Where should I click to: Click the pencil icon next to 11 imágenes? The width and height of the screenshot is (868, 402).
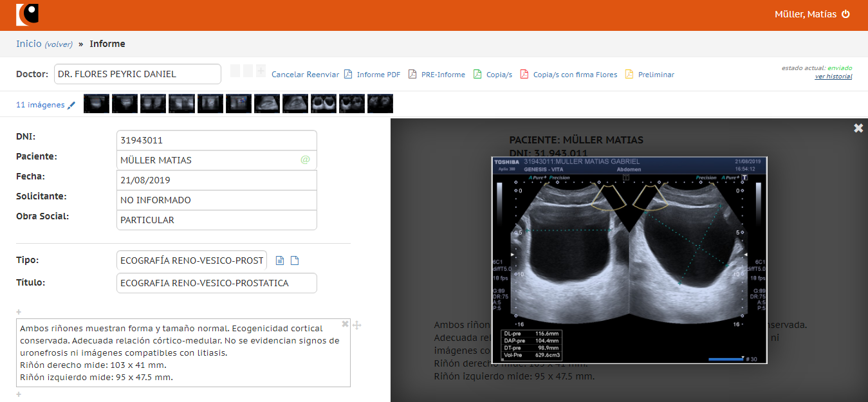(x=71, y=105)
